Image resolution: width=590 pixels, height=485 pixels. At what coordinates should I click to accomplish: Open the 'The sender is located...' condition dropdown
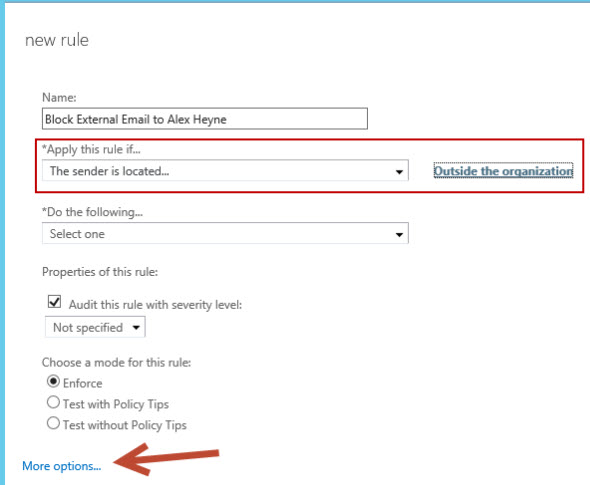(225, 171)
